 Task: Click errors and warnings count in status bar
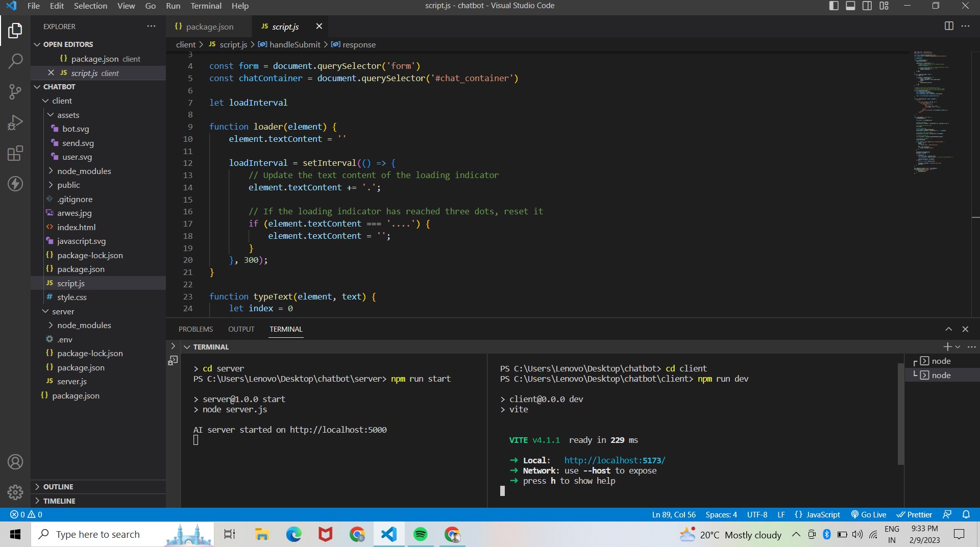pyautogui.click(x=26, y=514)
